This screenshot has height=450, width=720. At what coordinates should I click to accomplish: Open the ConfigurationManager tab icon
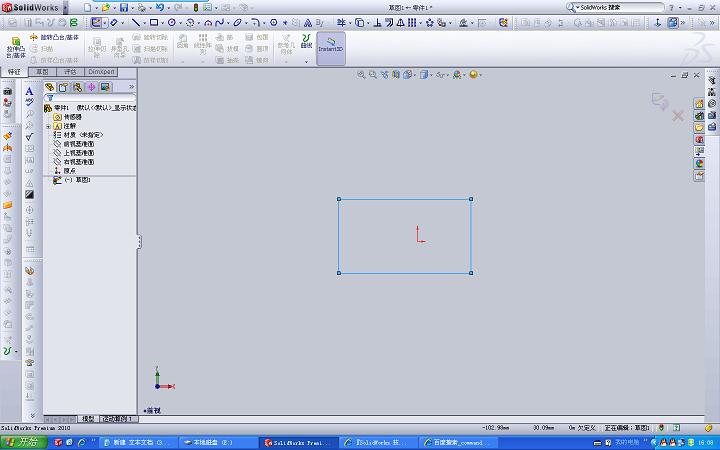pos(77,87)
